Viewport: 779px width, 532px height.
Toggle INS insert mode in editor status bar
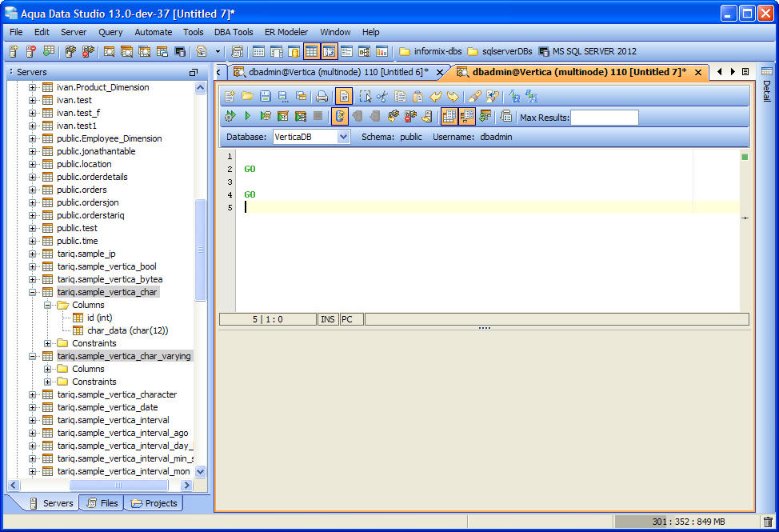328,319
